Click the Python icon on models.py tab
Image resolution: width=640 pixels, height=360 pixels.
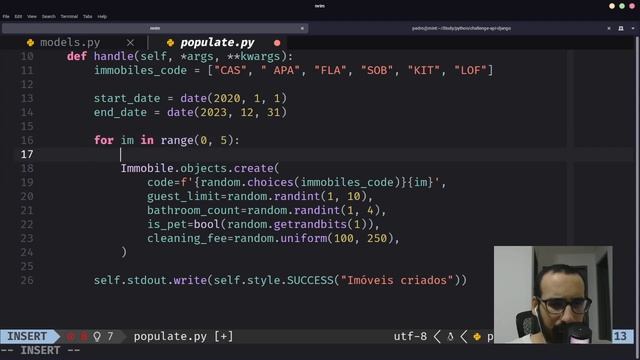pos(30,42)
